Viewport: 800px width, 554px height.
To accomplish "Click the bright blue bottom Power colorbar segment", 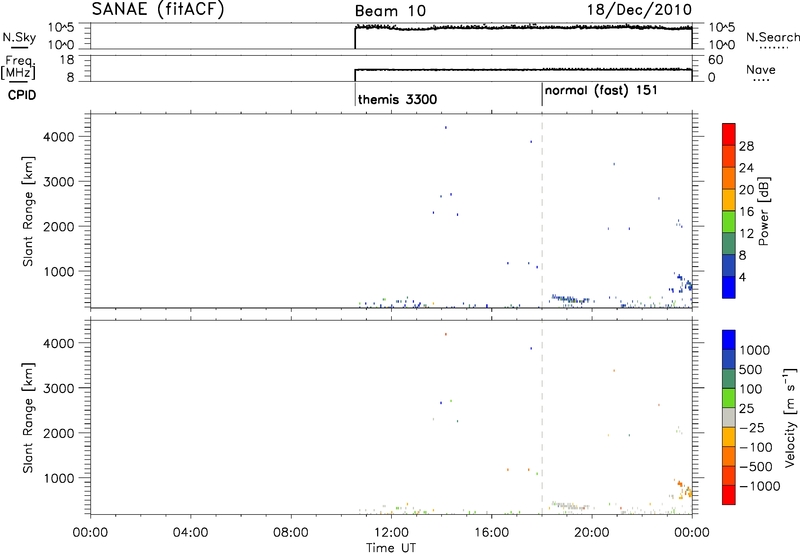I will [x=729, y=287].
